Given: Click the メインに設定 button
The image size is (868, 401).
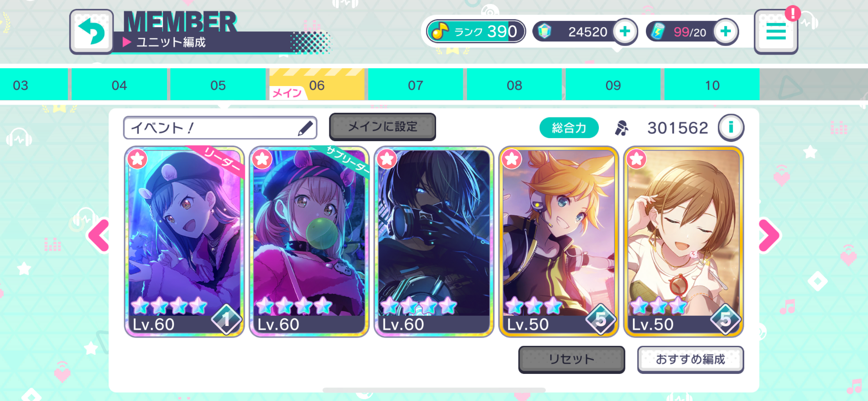Looking at the screenshot, I should click(x=382, y=127).
